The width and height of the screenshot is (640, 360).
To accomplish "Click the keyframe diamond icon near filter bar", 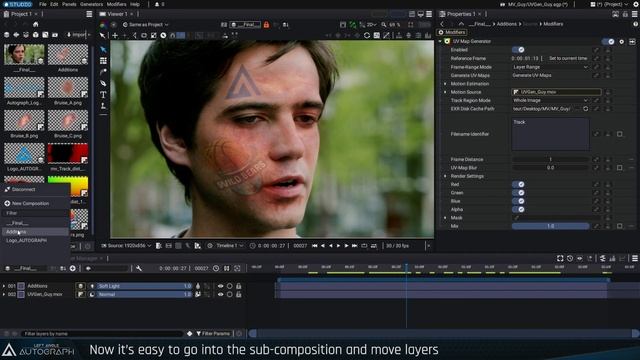I will (x=189, y=333).
